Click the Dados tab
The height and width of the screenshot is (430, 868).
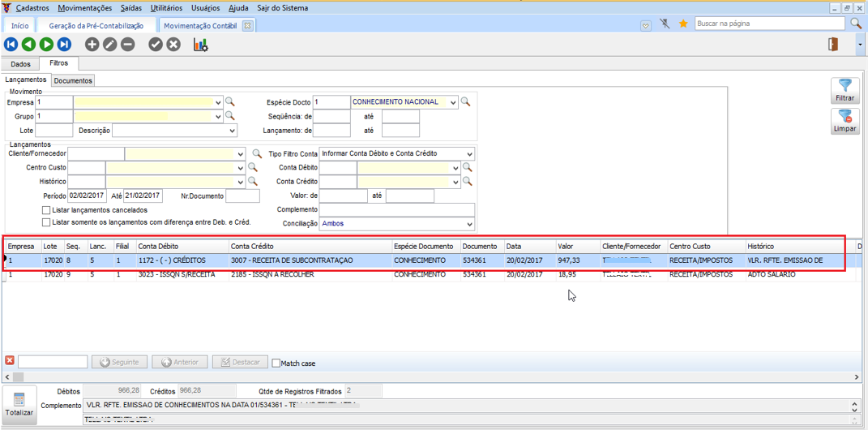point(20,63)
